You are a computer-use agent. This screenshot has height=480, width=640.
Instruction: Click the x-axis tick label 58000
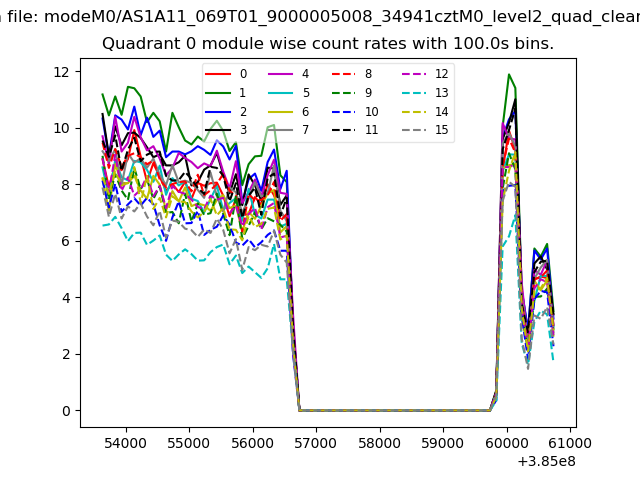coord(379,442)
